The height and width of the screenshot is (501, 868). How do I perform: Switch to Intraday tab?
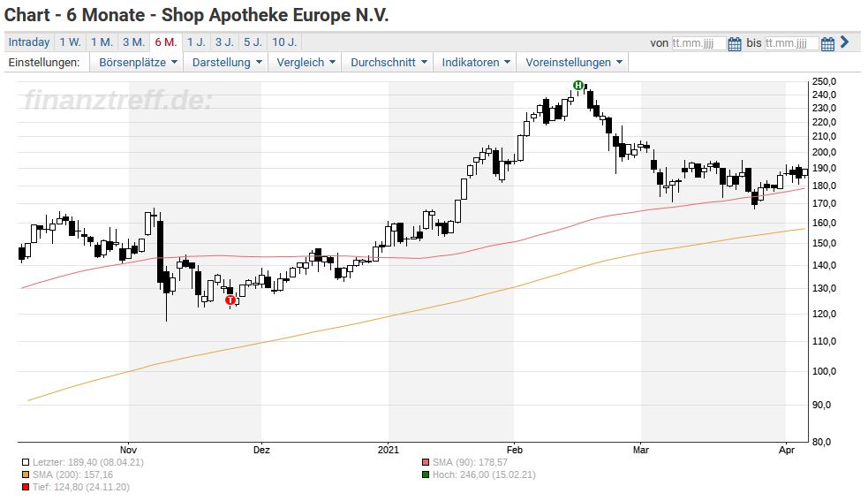(29, 42)
